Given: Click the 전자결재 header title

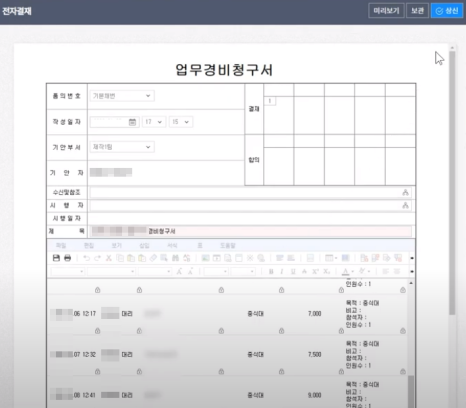Looking at the screenshot, I should pyautogui.click(x=17, y=11).
